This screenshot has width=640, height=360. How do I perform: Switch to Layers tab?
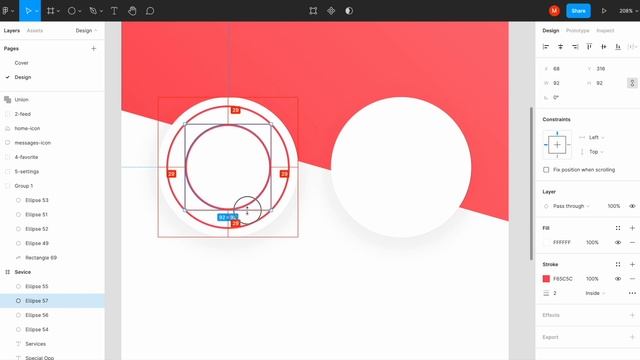(12, 31)
